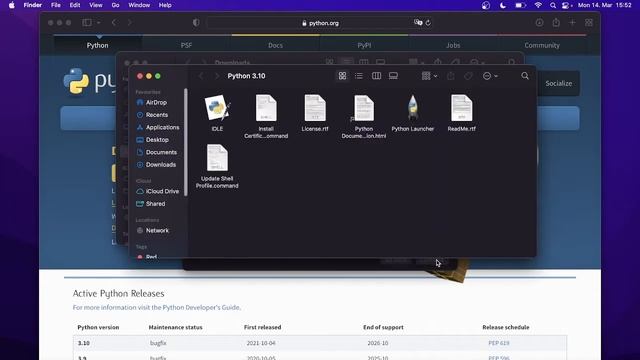The width and height of the screenshot is (640, 360).
Task: Open the View menu
Action: pos(96,5)
